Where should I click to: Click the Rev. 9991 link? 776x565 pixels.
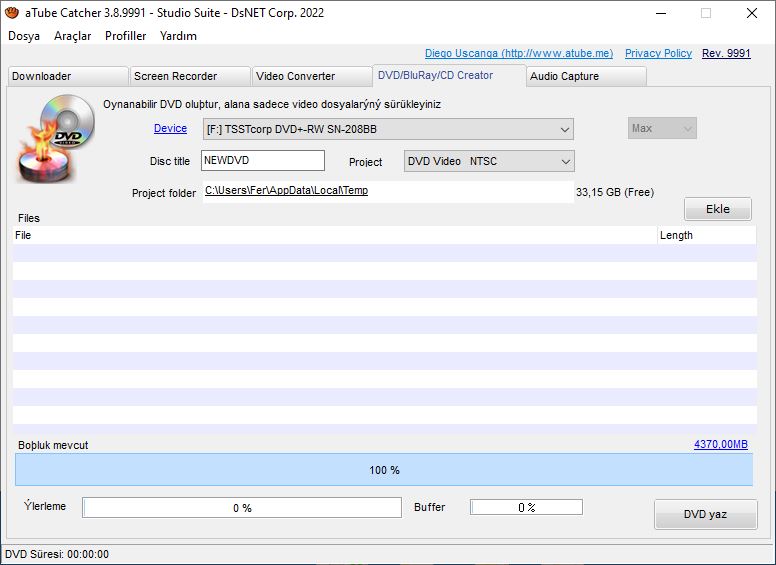click(726, 53)
